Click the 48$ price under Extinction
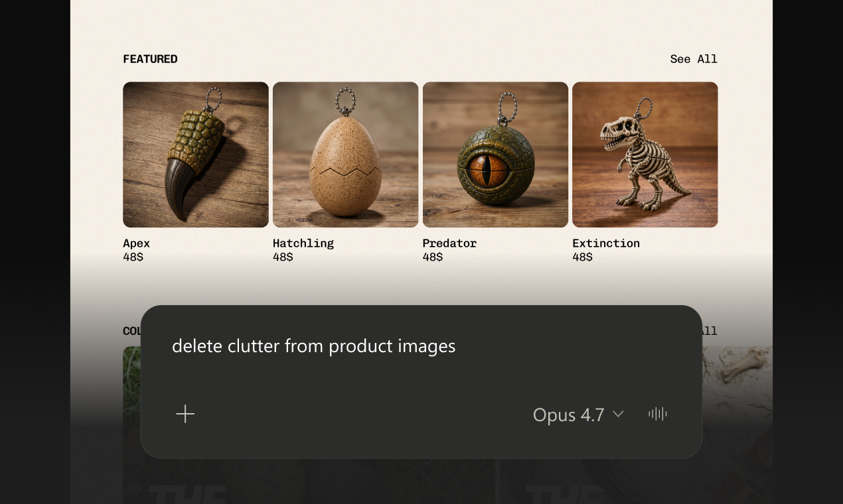843x504 pixels. [x=582, y=257]
